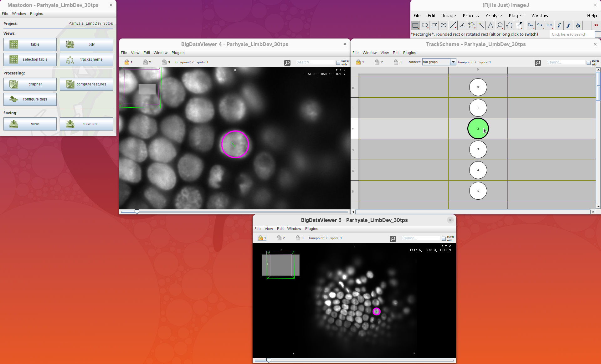Open the context 'full graph' dropdown

pos(453,62)
